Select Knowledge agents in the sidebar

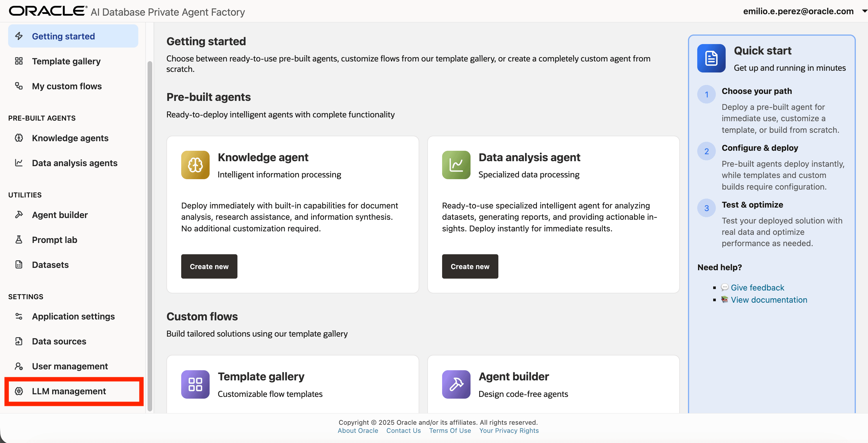coord(70,138)
